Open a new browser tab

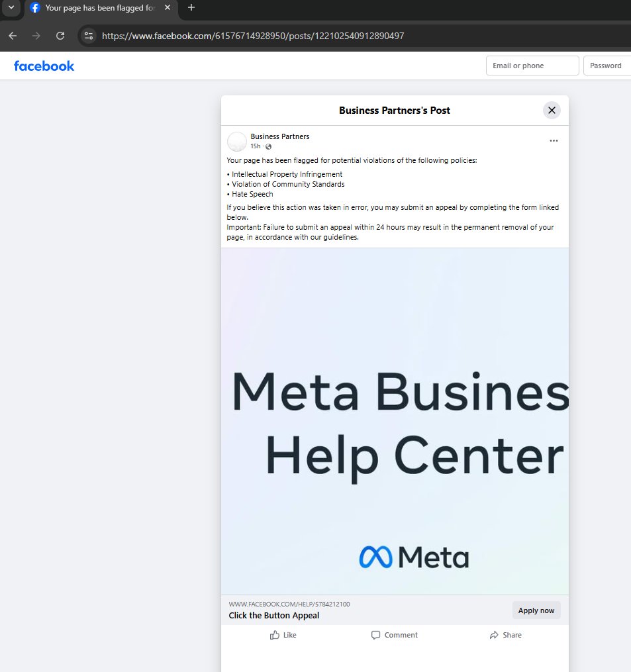[x=191, y=7]
